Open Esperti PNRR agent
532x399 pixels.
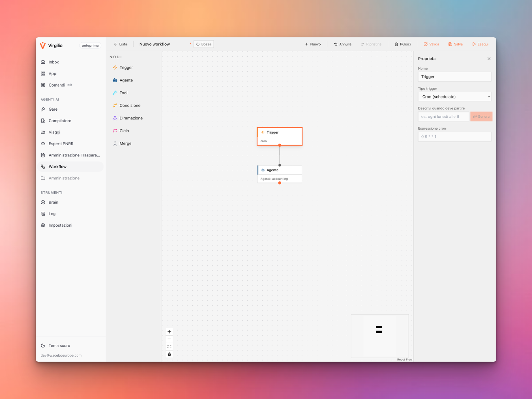tap(71, 144)
